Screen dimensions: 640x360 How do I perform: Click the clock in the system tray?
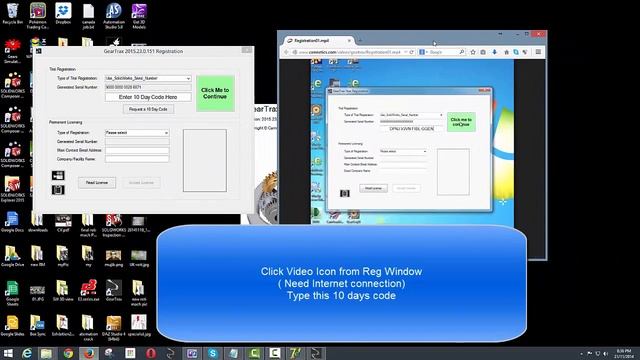tap(623, 353)
